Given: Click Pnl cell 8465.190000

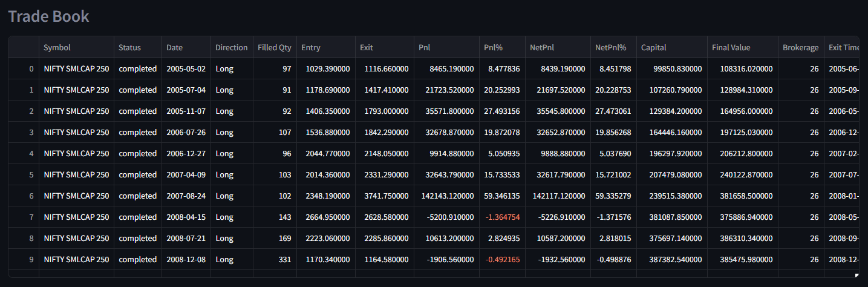Looking at the screenshot, I should coord(446,69).
